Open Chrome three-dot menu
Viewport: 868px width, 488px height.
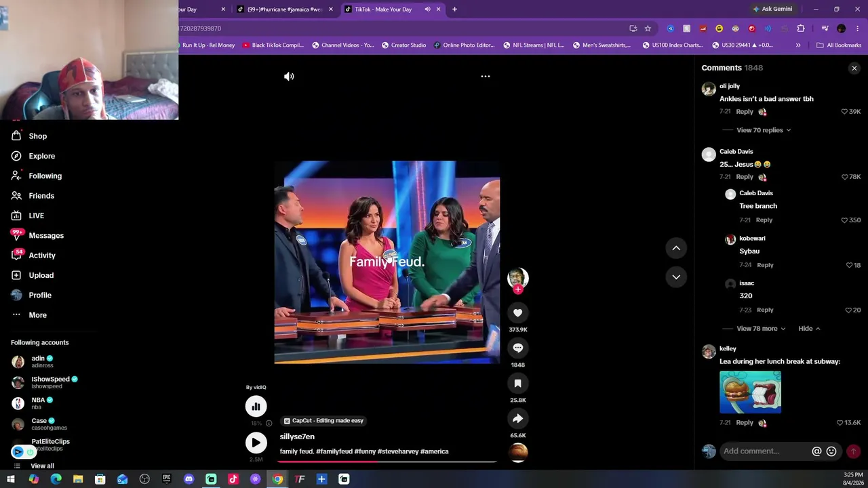[x=856, y=28]
